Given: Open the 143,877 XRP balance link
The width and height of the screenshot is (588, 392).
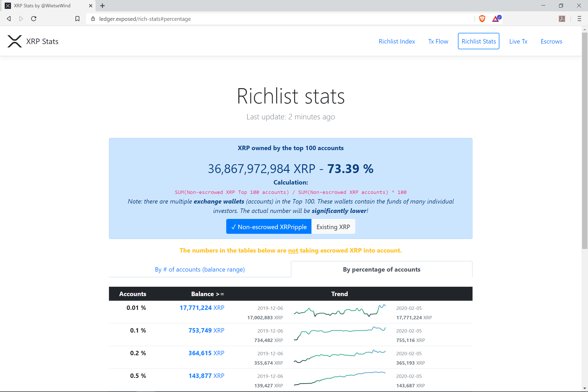Looking at the screenshot, I should (206, 376).
